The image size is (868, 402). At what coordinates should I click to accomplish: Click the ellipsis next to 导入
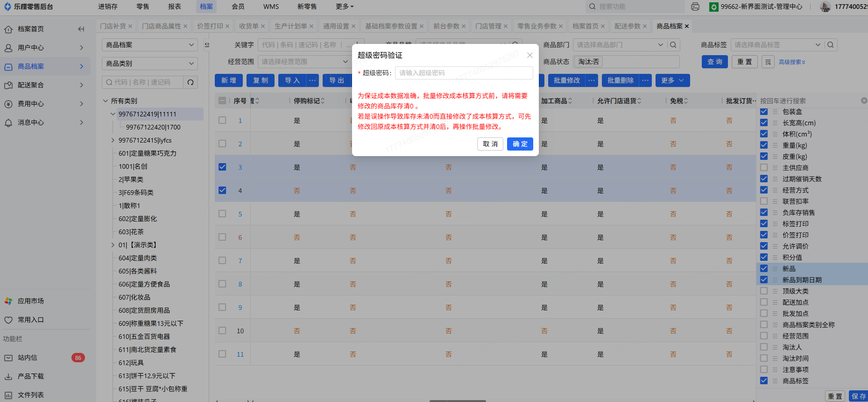tap(312, 80)
